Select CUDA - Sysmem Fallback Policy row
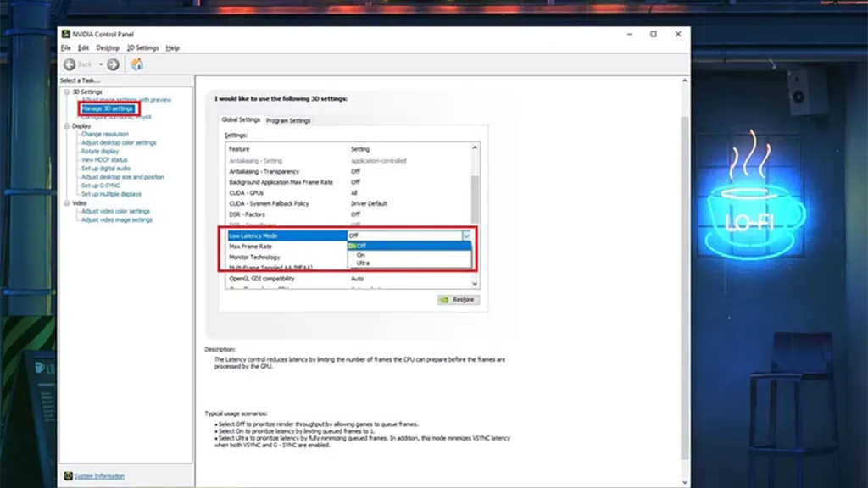The width and height of the screenshot is (868, 488). 348,203
